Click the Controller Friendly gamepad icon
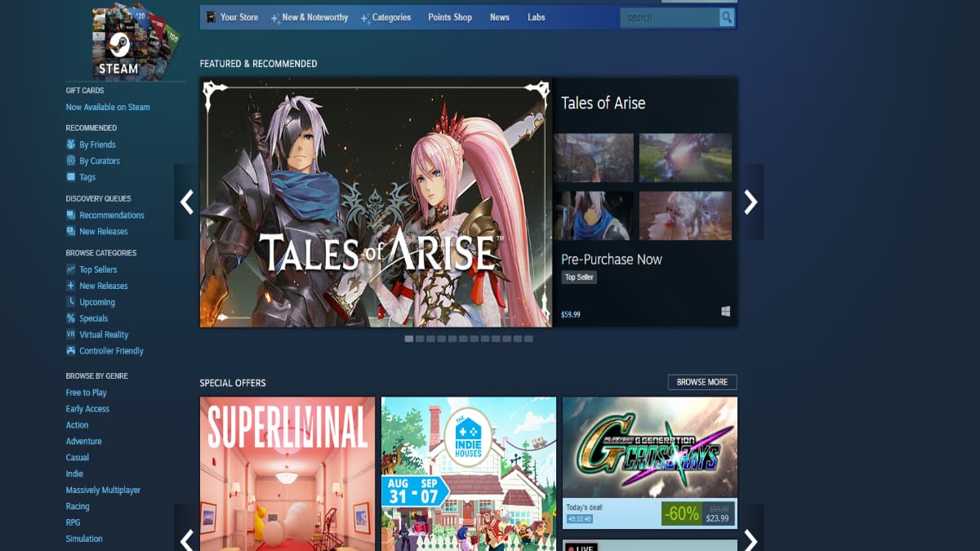Viewport: 980px width, 551px height. coord(72,350)
